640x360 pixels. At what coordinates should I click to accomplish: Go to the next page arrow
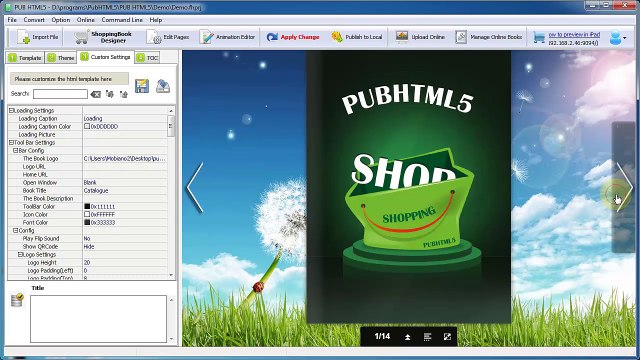(x=624, y=187)
